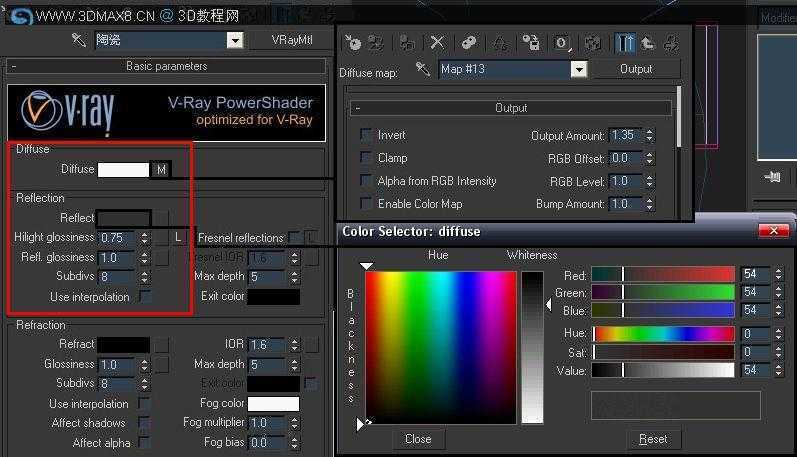
Task: Click the Put to Library icon
Action: click(531, 43)
